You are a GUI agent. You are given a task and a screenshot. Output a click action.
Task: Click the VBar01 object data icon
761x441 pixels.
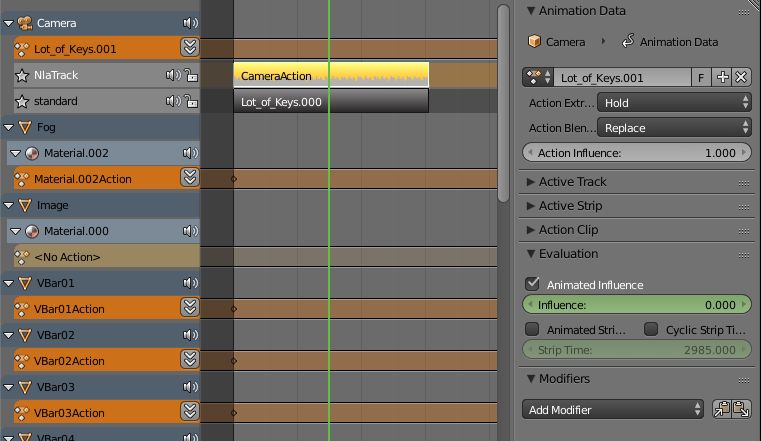(x=25, y=283)
